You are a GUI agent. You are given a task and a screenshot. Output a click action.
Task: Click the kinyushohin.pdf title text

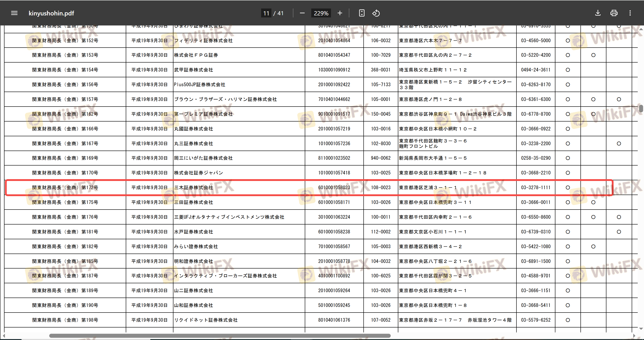tap(51, 13)
